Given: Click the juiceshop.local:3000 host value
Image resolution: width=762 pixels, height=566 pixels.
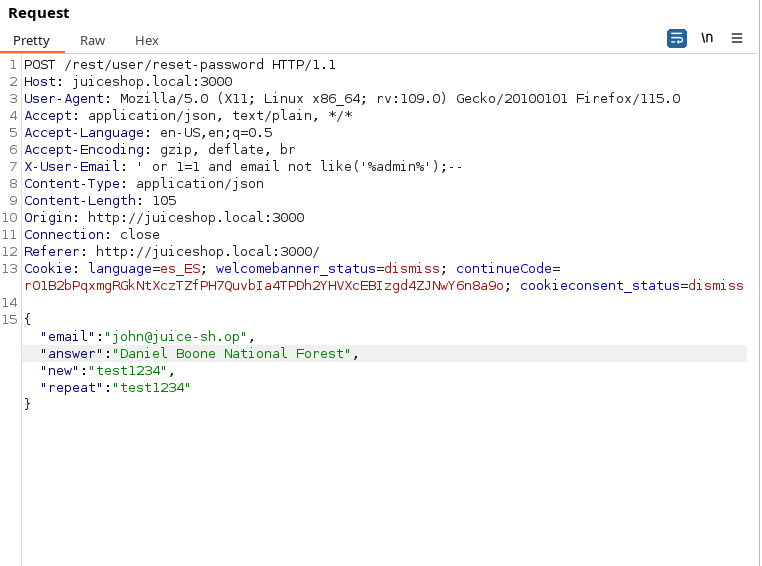Looking at the screenshot, I should (x=152, y=82).
